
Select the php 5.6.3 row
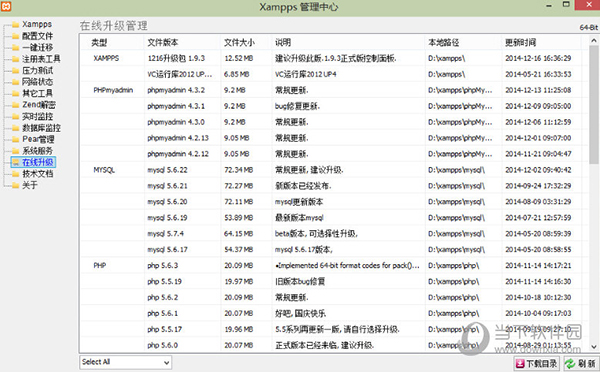(x=335, y=266)
